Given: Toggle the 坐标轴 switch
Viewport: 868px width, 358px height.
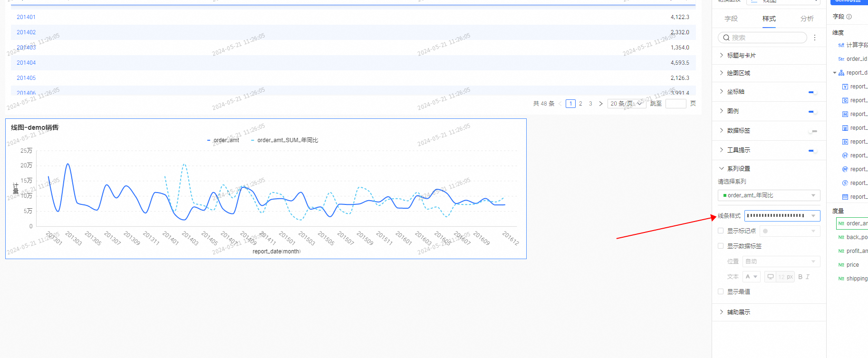Looking at the screenshot, I should (x=812, y=92).
